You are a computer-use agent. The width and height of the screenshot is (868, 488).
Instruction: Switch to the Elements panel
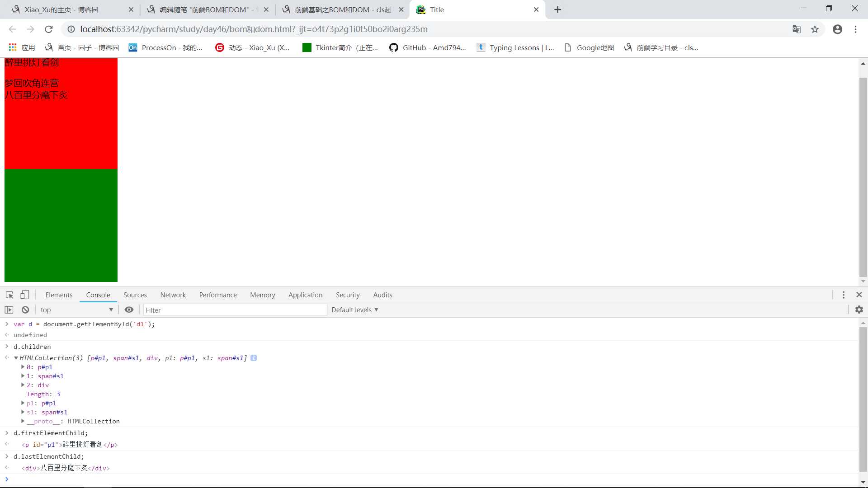point(59,295)
